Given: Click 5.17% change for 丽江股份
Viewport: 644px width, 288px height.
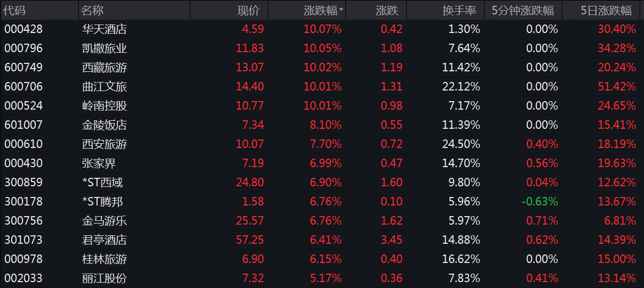Looking at the screenshot, I should (x=326, y=278).
